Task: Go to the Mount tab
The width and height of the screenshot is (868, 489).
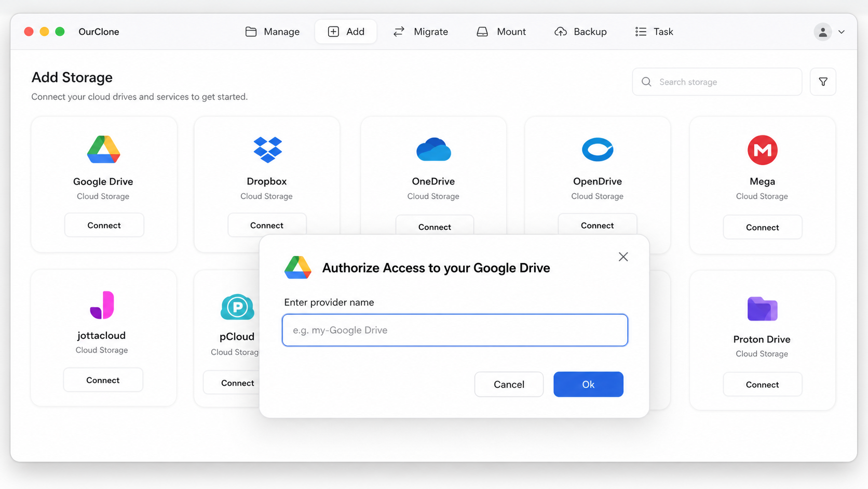Action: click(x=501, y=32)
